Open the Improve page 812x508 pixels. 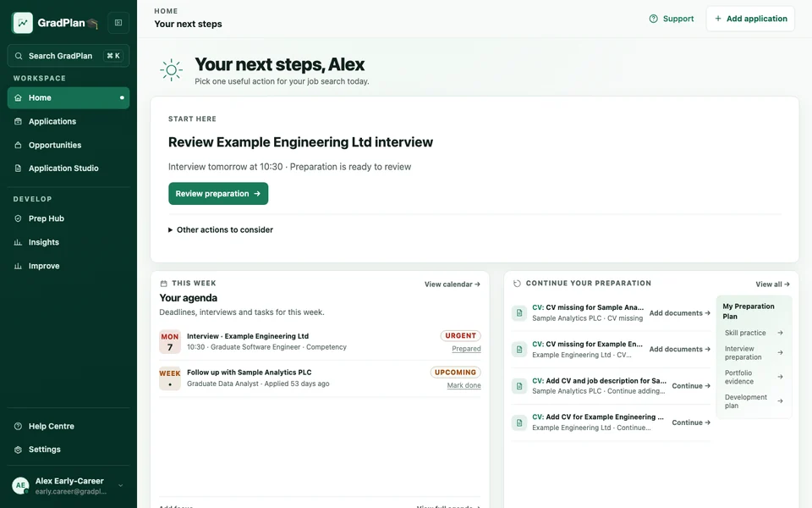pyautogui.click(x=69, y=266)
